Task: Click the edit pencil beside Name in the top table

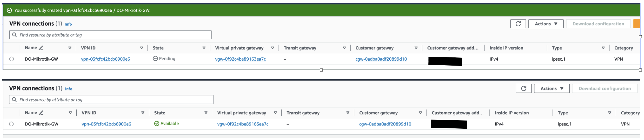Action: 41,48
